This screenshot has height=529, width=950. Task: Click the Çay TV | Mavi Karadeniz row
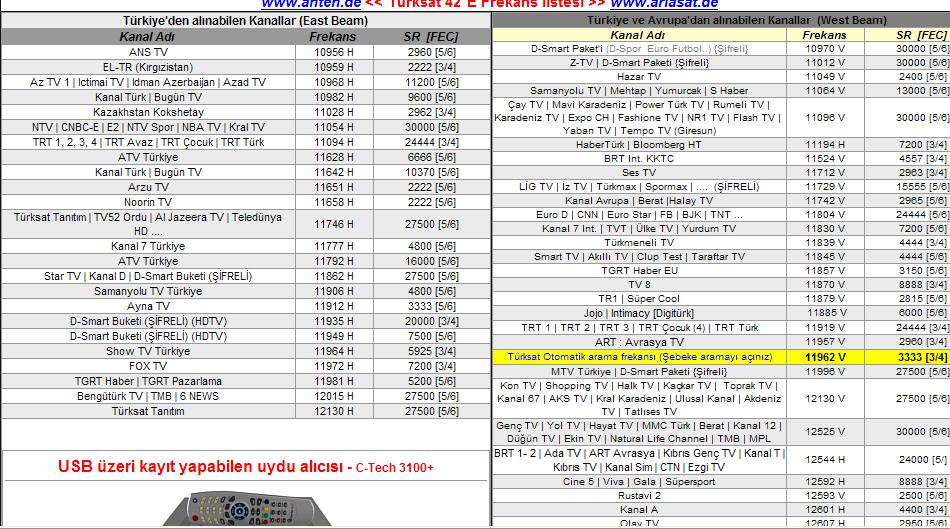pos(721,118)
